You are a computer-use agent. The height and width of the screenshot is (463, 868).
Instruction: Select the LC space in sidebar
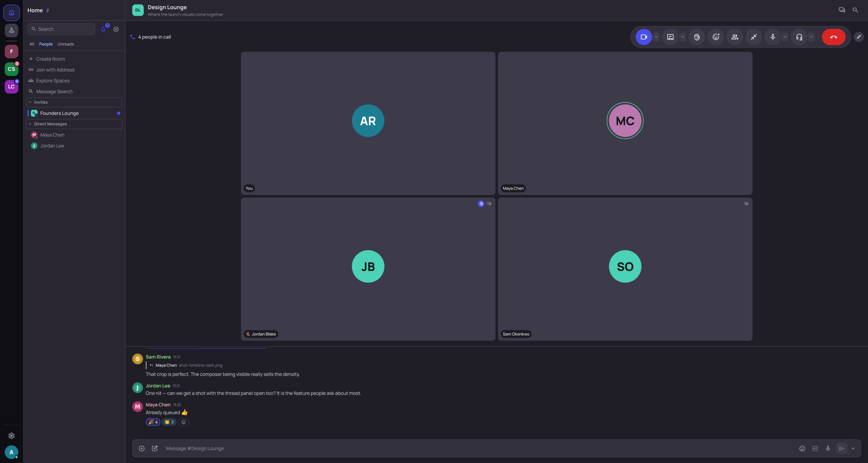[x=12, y=87]
